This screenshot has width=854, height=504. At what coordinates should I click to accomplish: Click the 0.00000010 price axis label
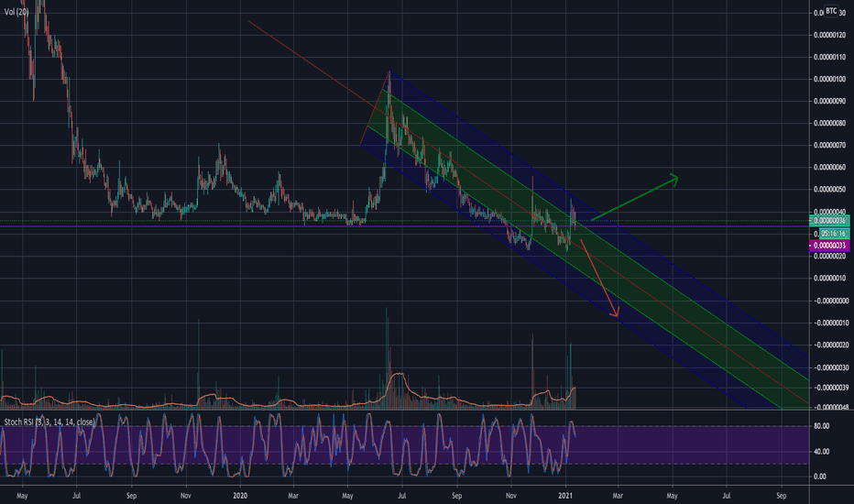pos(830,279)
